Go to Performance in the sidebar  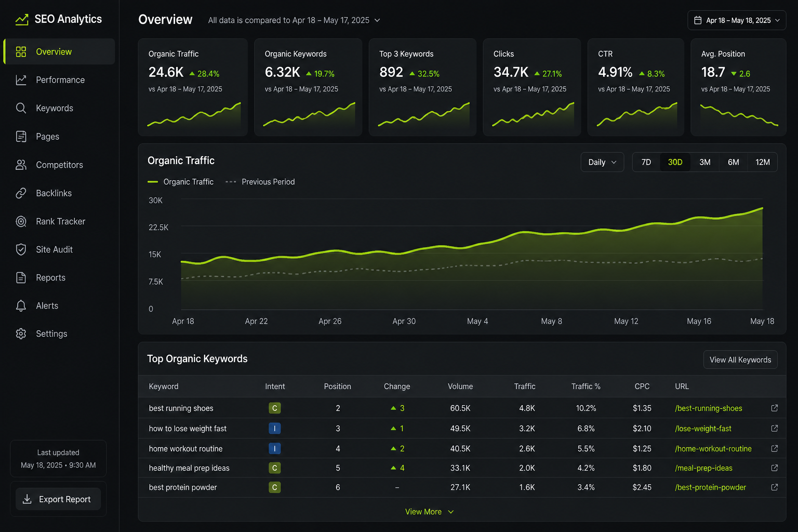click(59, 80)
